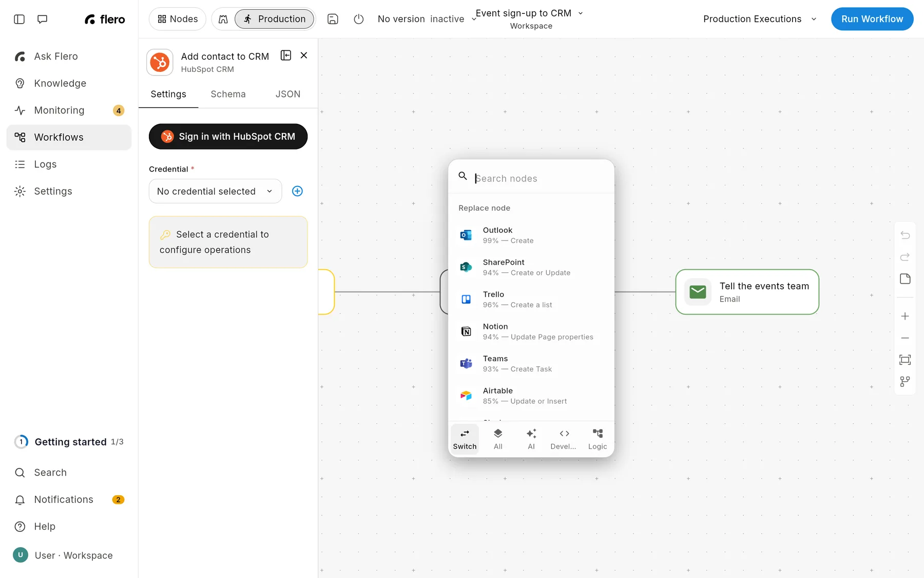
Task: Select Teams Create Task node
Action: pyautogui.click(x=531, y=364)
